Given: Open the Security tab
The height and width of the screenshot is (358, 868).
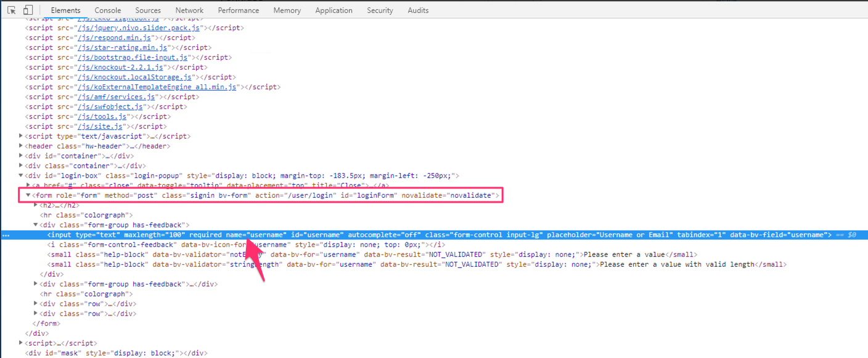Looking at the screenshot, I should pyautogui.click(x=380, y=10).
